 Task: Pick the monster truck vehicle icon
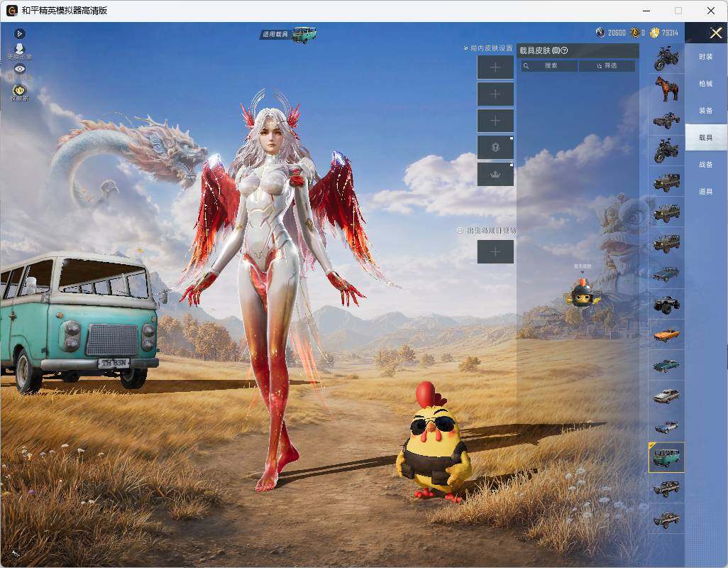pyautogui.click(x=666, y=304)
